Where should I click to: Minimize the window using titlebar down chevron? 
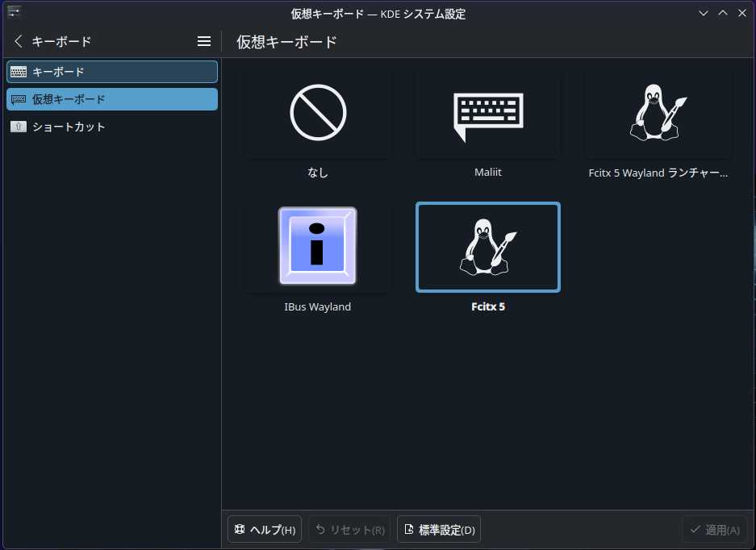pos(704,13)
